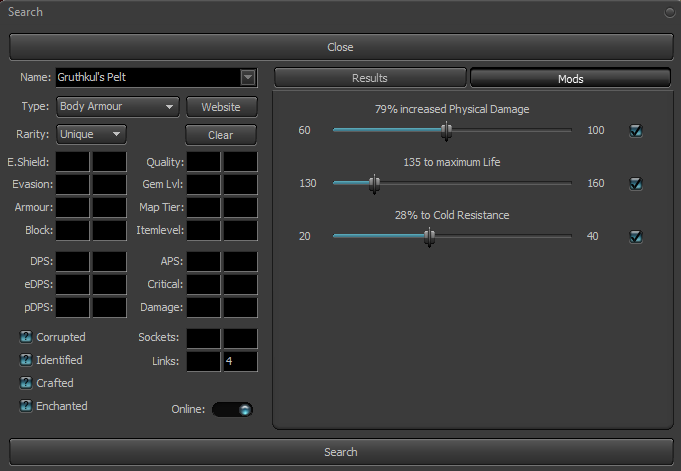Click the E.Shield maximum field
This screenshot has height=471, width=681.
[109, 162]
